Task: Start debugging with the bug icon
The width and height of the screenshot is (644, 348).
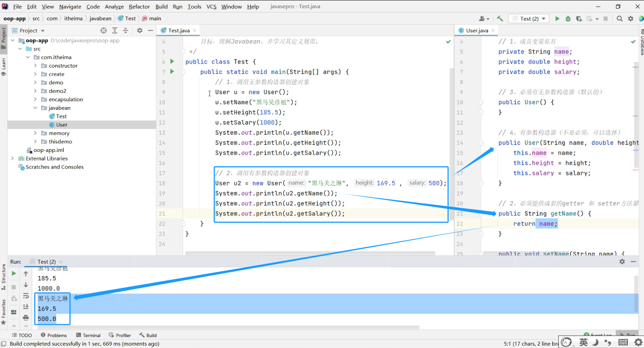Action: (568, 18)
